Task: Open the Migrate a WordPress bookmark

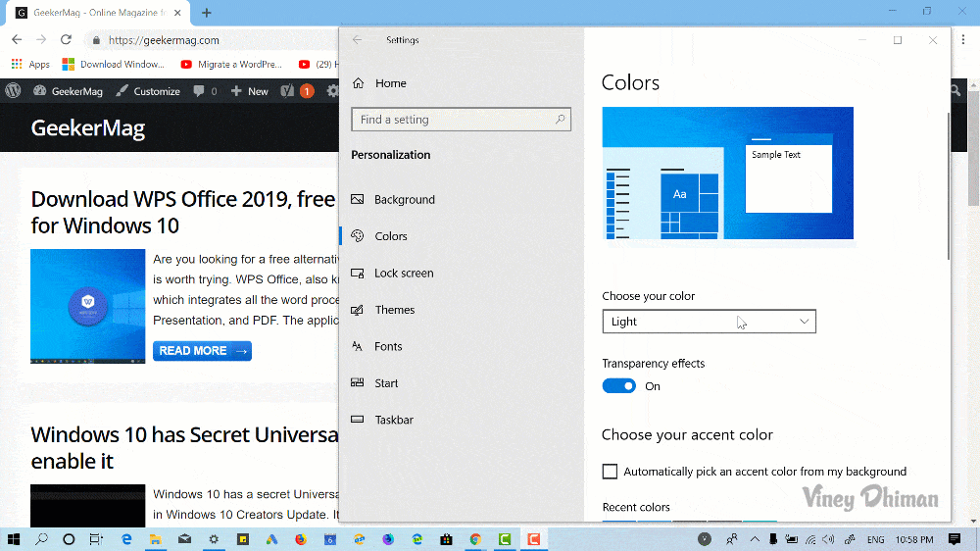Action: [231, 64]
